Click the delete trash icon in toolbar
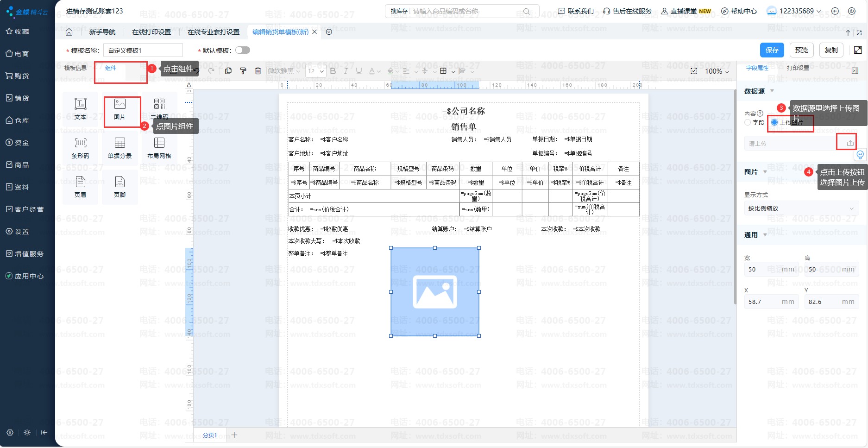Viewport: 868px width, 448px height. pos(258,71)
